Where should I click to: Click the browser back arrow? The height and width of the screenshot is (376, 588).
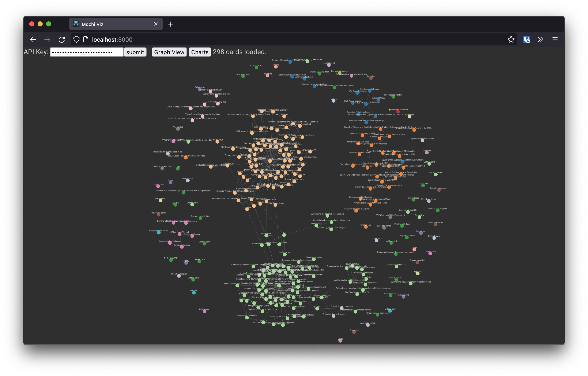pos(33,40)
